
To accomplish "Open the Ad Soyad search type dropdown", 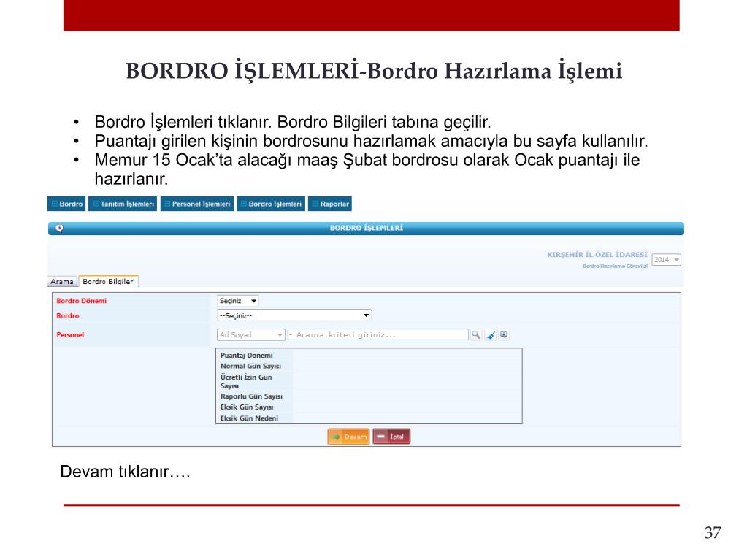I will click(251, 335).
